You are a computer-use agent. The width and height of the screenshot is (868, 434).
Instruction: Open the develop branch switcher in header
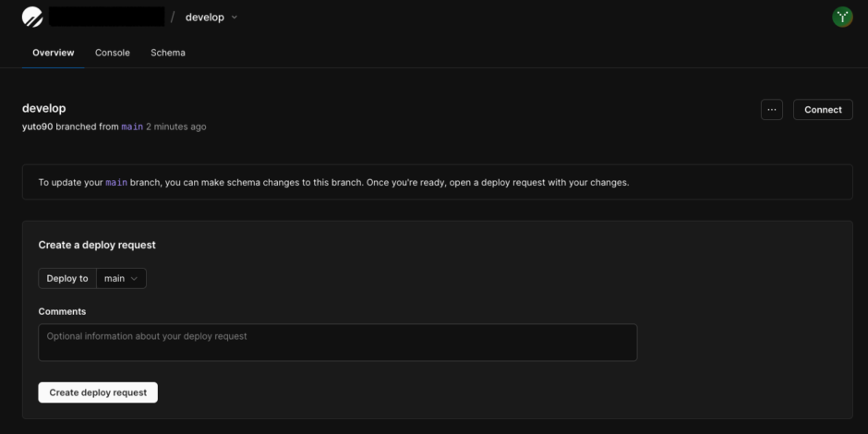(x=211, y=17)
